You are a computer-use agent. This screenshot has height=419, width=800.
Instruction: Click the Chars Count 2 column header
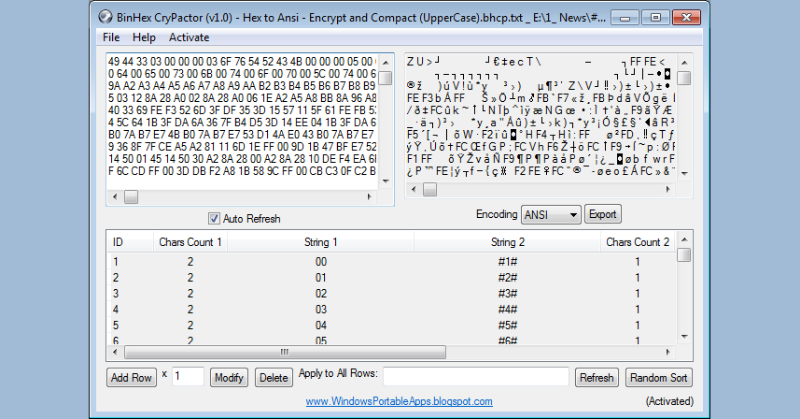pos(638,242)
